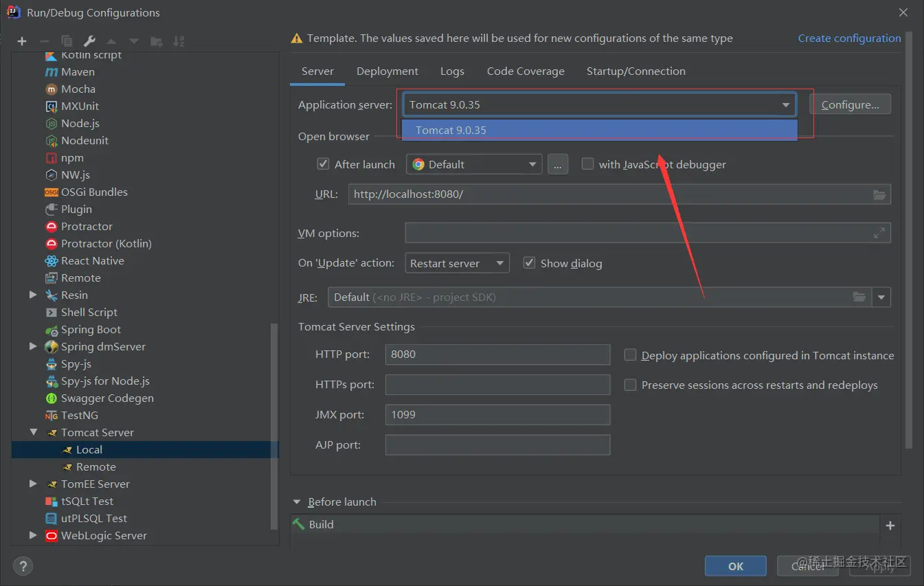This screenshot has width=924, height=586.
Task: Select the utPLSQL Test configuration type
Action: (94, 518)
